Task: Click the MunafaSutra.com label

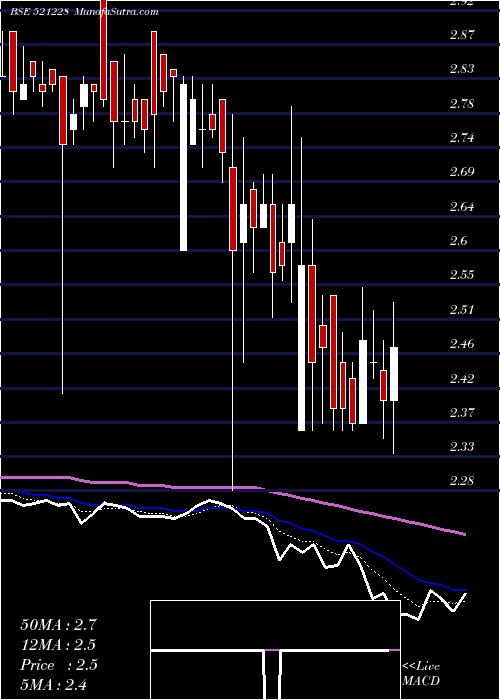Action: click(x=116, y=12)
